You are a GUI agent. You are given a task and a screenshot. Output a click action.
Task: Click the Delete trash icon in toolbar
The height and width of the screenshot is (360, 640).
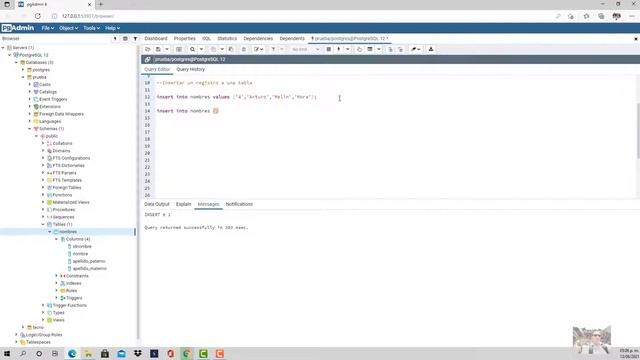coord(244,49)
